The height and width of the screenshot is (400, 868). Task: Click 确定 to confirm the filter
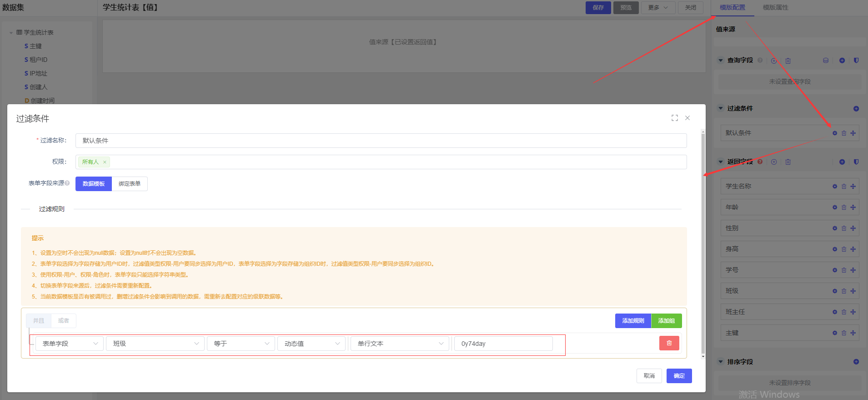679,376
